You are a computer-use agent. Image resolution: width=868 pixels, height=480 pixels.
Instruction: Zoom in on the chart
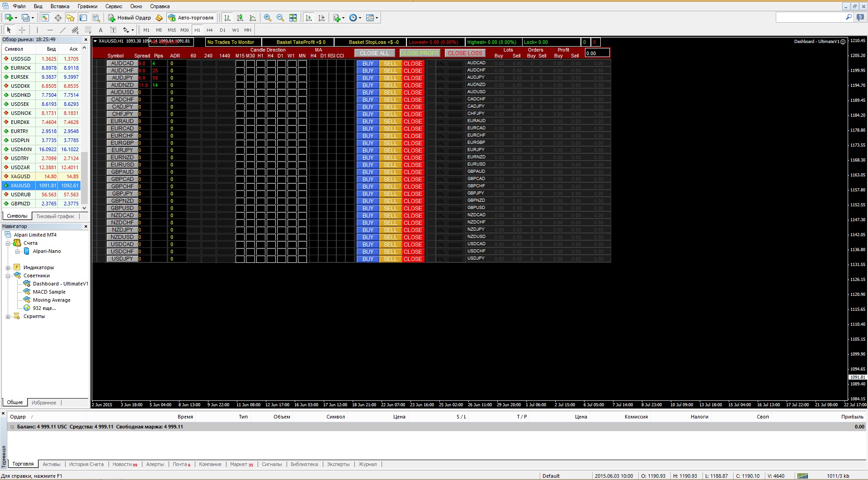pyautogui.click(x=268, y=18)
